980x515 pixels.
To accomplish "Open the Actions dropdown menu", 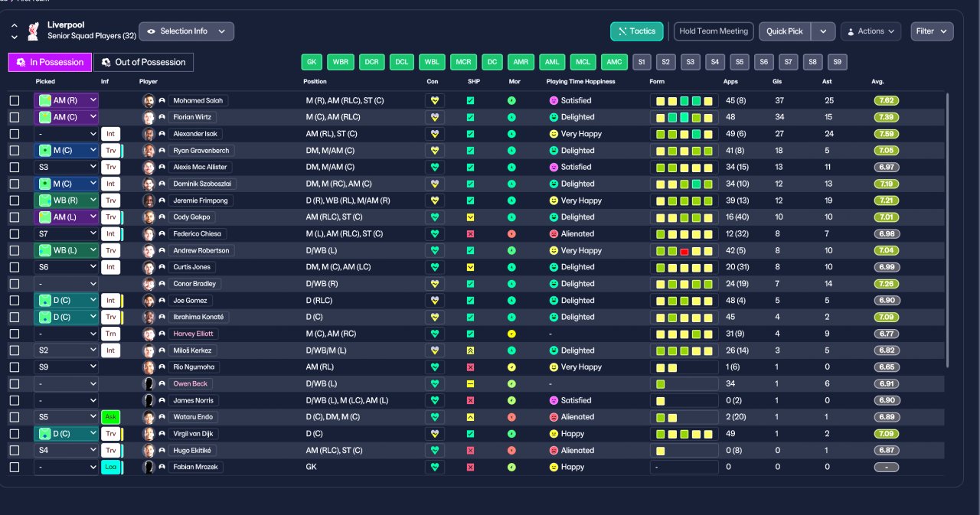I will coord(871,31).
